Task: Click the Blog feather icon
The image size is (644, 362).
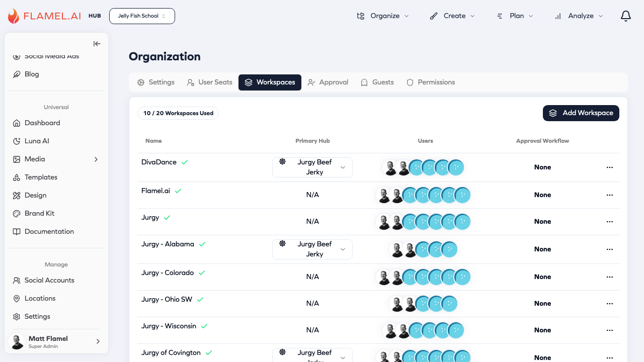Action: point(17,74)
